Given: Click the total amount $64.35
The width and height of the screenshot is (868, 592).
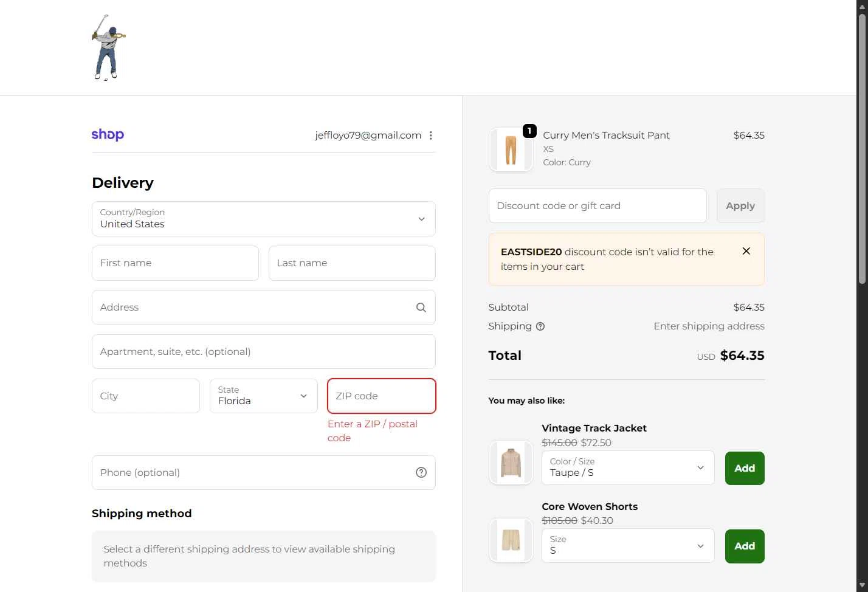Looking at the screenshot, I should [x=742, y=356].
